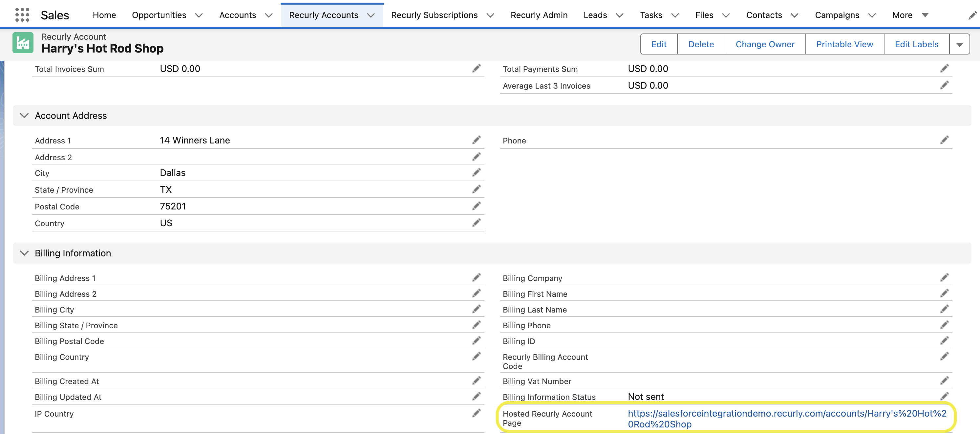The image size is (980, 434).
Task: Open Accounts tab dropdown chevron
Action: (x=268, y=15)
